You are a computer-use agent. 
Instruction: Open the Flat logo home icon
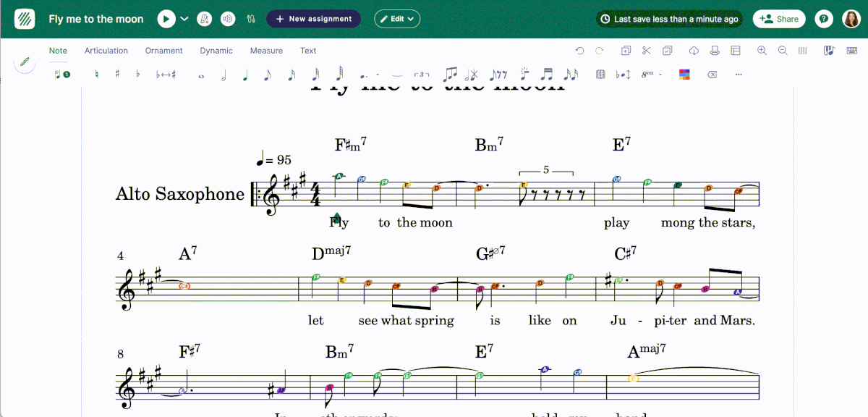pyautogui.click(x=25, y=19)
